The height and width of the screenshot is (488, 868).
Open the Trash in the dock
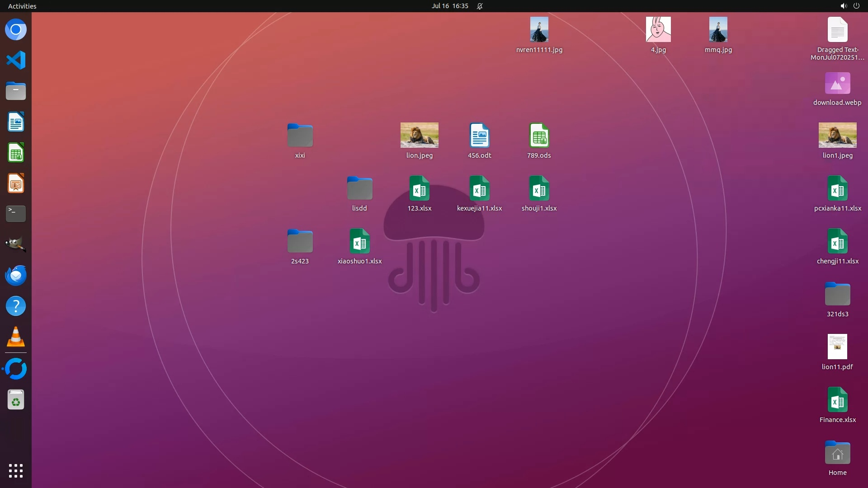click(x=16, y=400)
